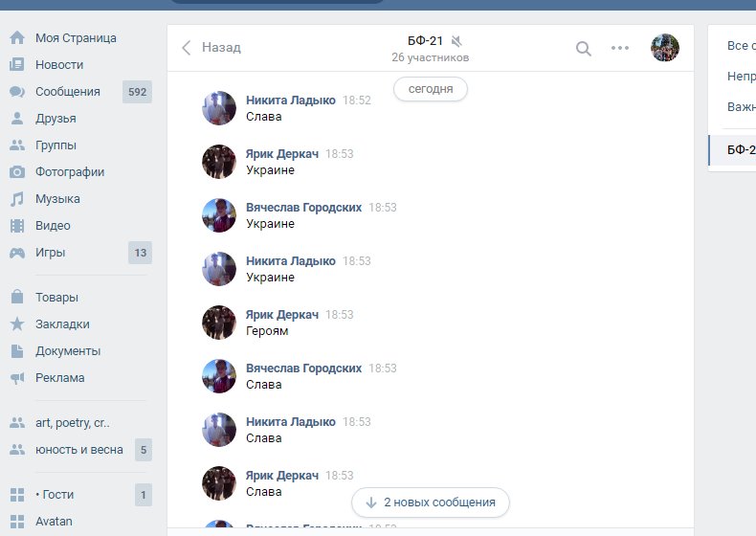Open Моя Страница menu item
The width and height of the screenshot is (756, 536).
[x=76, y=37]
